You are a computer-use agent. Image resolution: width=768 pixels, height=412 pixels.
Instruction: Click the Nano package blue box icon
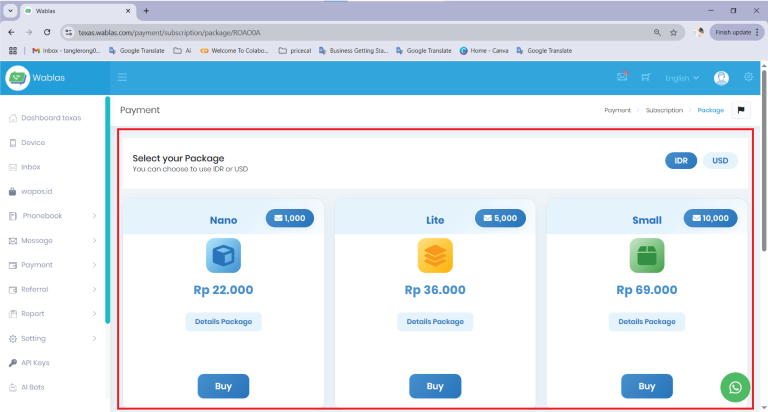[223, 256]
